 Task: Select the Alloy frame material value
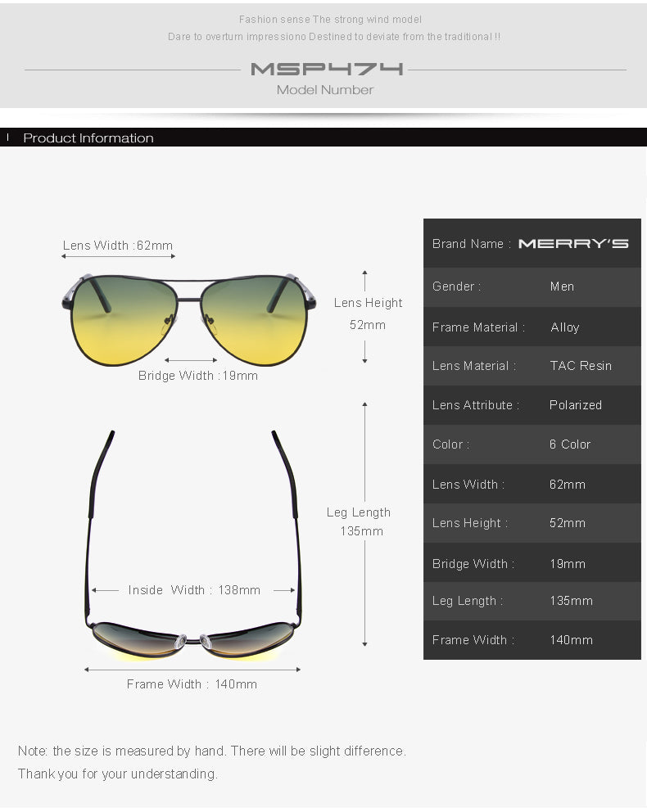(565, 327)
